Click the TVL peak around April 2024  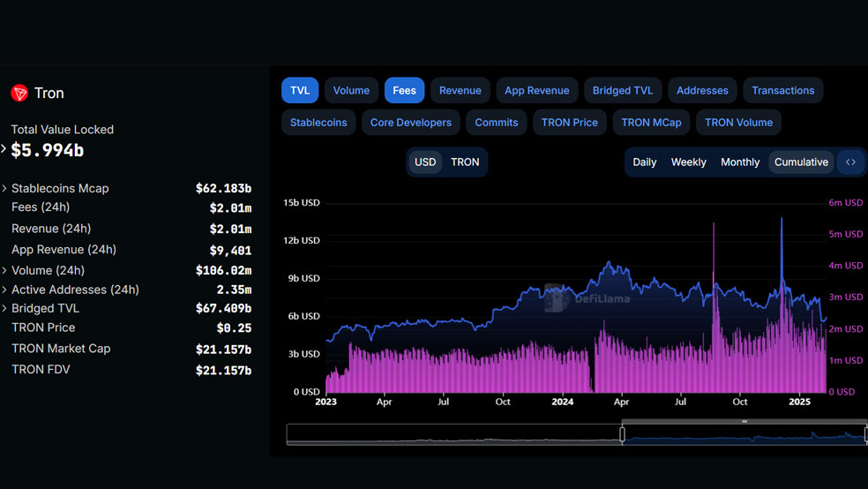pyautogui.click(x=609, y=262)
